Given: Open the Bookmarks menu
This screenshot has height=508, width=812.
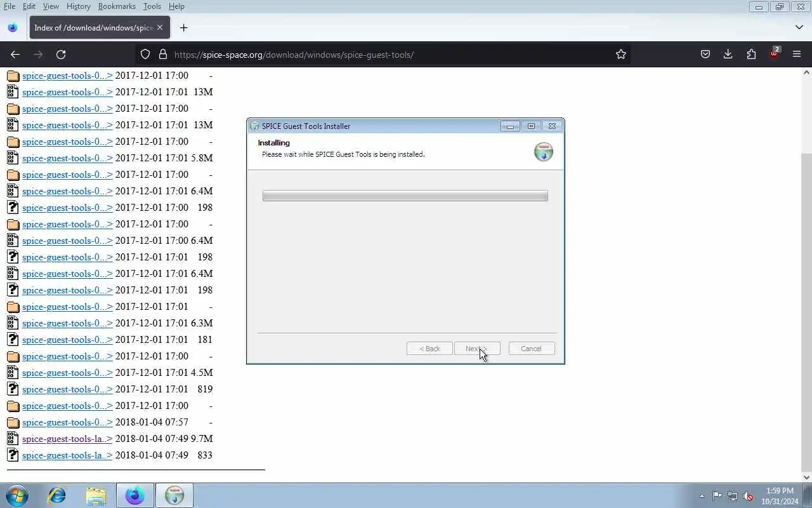Looking at the screenshot, I should [117, 6].
